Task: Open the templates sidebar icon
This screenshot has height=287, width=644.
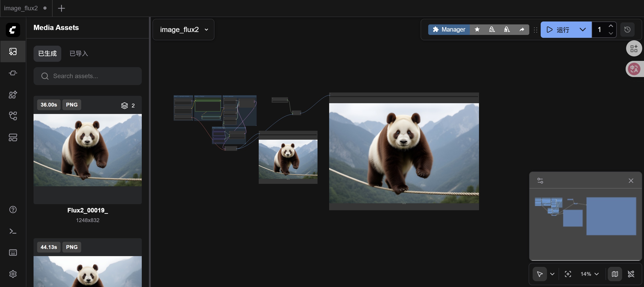Action: (13, 137)
